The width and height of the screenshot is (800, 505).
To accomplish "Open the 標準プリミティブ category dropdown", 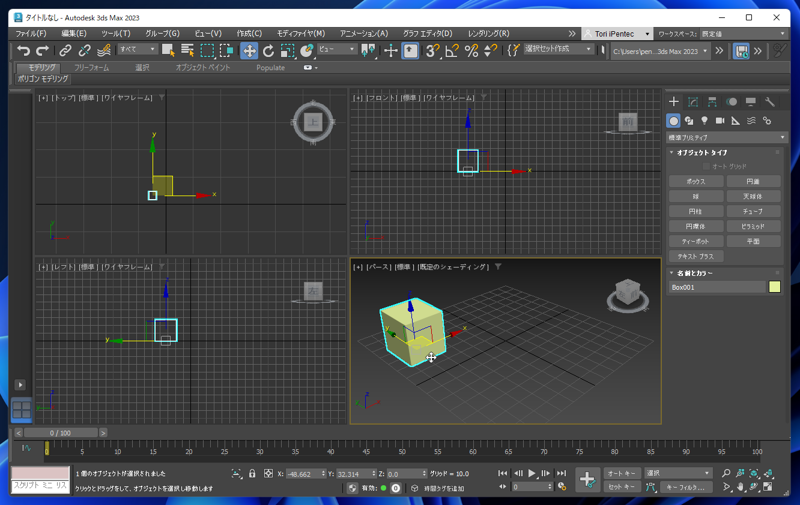I will 727,138.
